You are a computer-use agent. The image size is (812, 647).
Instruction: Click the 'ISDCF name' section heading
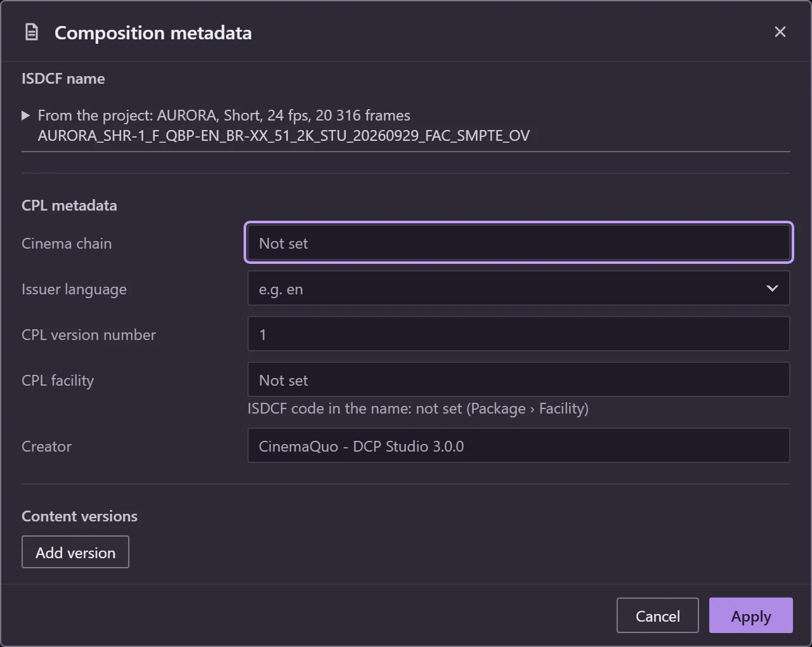[x=63, y=79]
